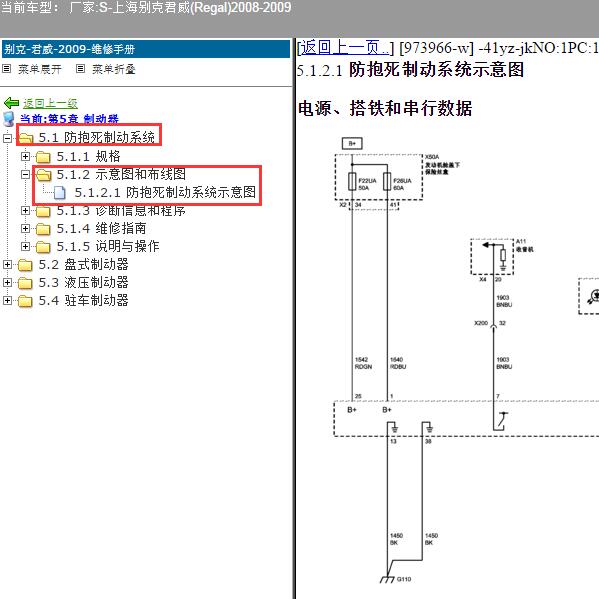Click the computer icon beside 当前:第5章
The image size is (599, 599).
[8, 119]
